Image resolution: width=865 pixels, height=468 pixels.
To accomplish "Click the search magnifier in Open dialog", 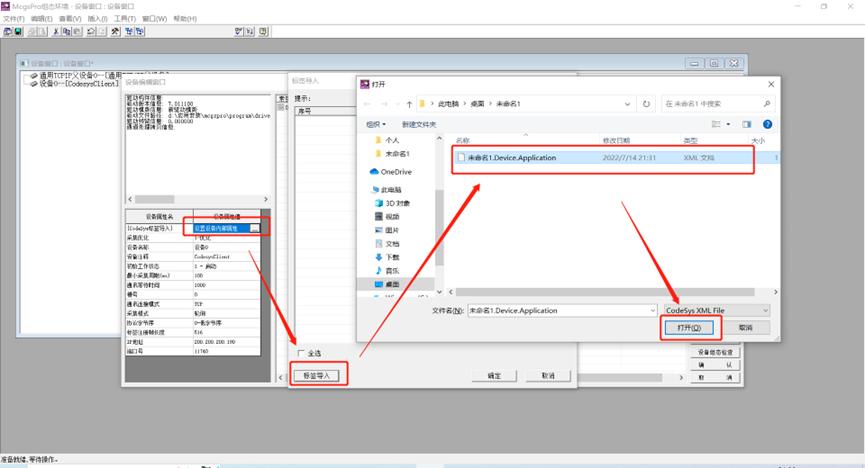I will pos(767,104).
